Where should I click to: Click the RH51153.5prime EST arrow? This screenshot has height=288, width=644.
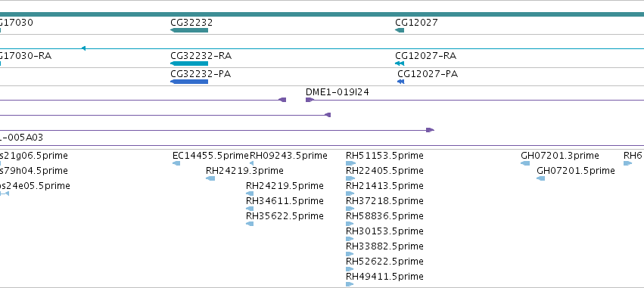pos(350,163)
